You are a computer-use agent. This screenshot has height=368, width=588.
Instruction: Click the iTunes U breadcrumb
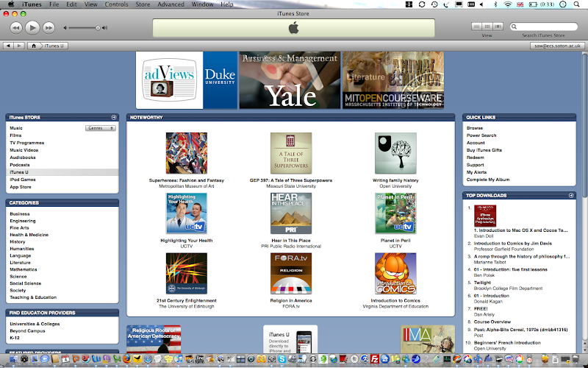[x=54, y=46]
